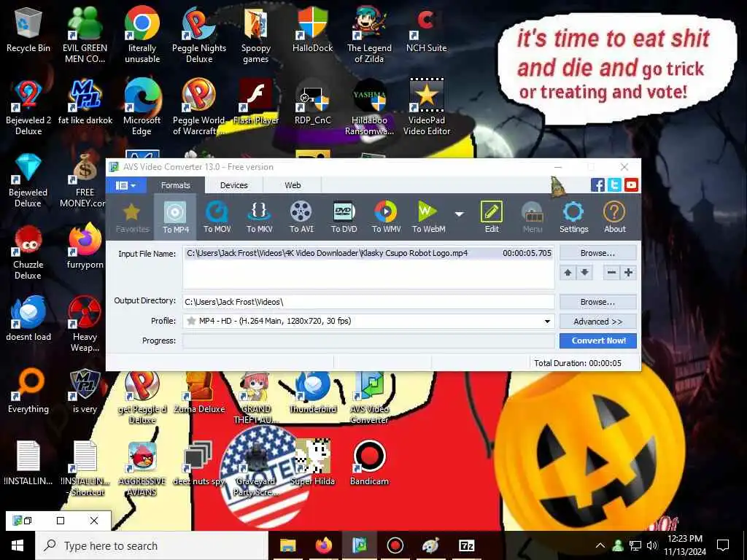The image size is (747, 560).
Task: Select the To WMV format icon
Action: point(386,217)
